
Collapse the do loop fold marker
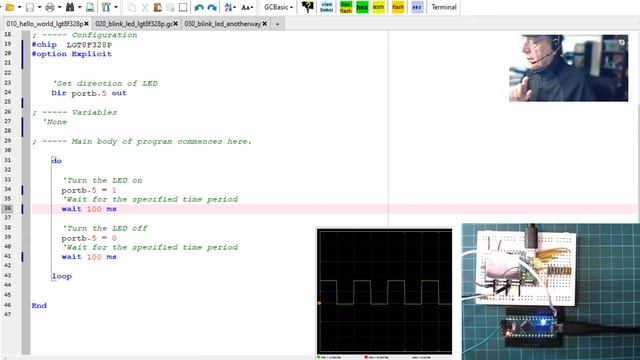pyautogui.click(x=53, y=160)
